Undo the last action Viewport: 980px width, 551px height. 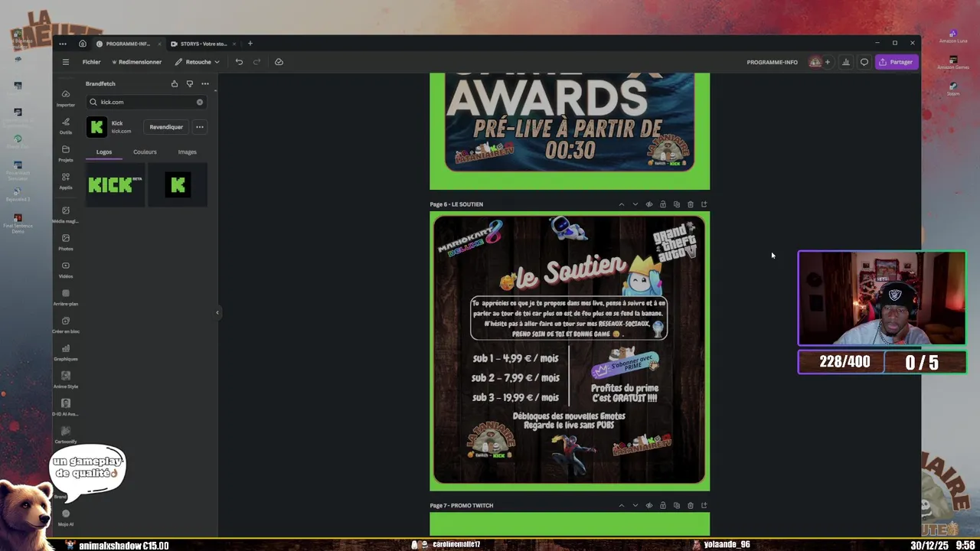point(239,62)
